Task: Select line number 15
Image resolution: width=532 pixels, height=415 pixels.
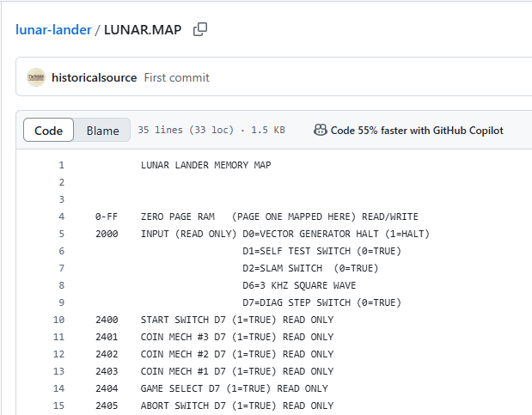Action: pos(58,406)
